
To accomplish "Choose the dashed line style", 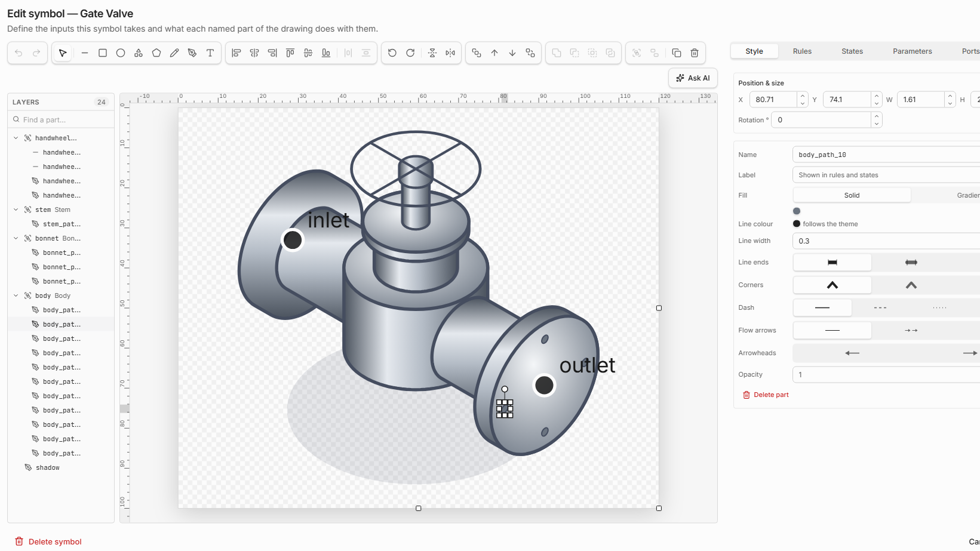I will point(880,307).
